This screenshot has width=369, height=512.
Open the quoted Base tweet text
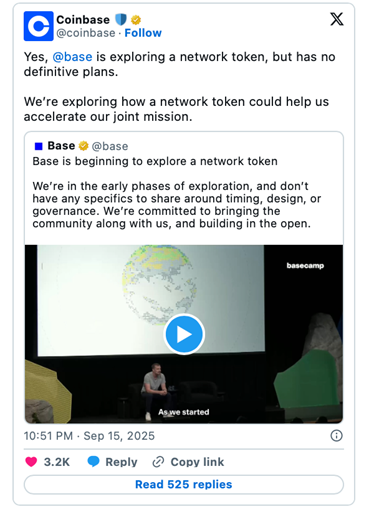(x=177, y=192)
